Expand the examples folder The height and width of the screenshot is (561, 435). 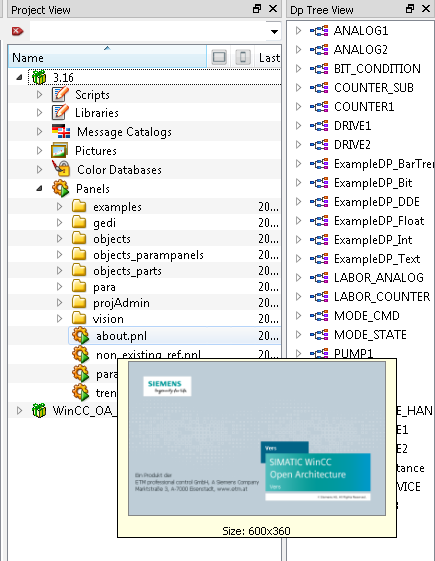pyautogui.click(x=59, y=207)
